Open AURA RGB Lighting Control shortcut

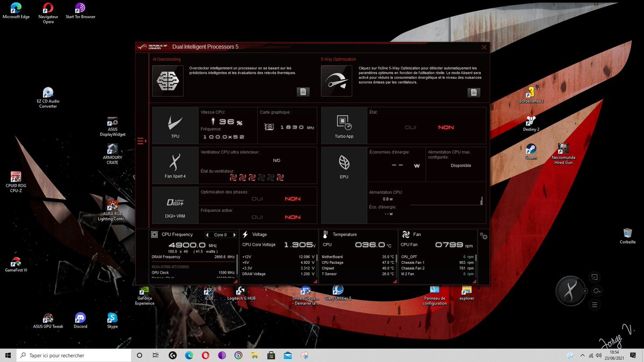[113, 210]
